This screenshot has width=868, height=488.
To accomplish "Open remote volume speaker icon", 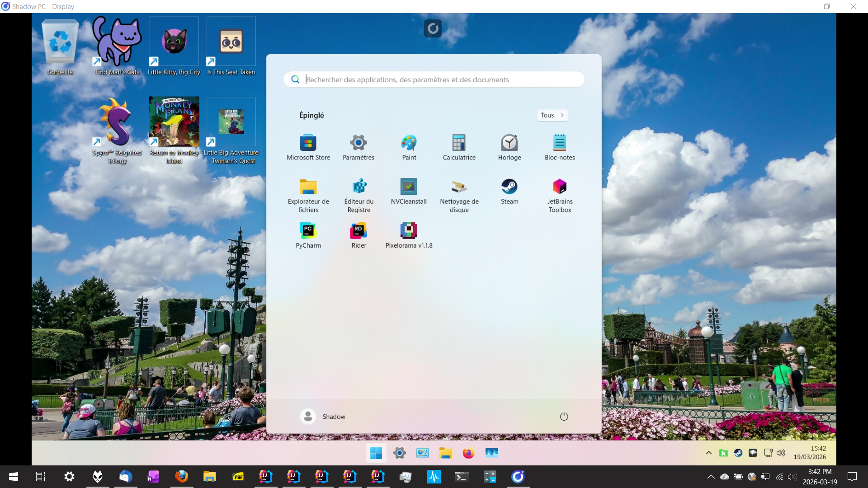I will point(781,453).
